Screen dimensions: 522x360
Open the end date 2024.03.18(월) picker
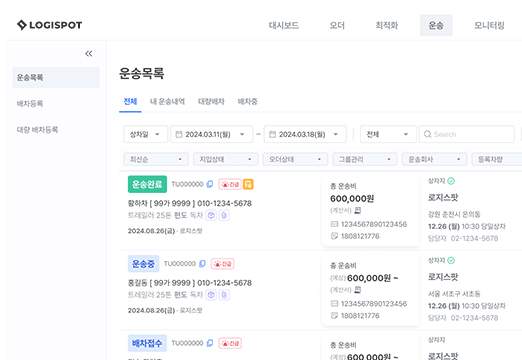[x=305, y=134]
